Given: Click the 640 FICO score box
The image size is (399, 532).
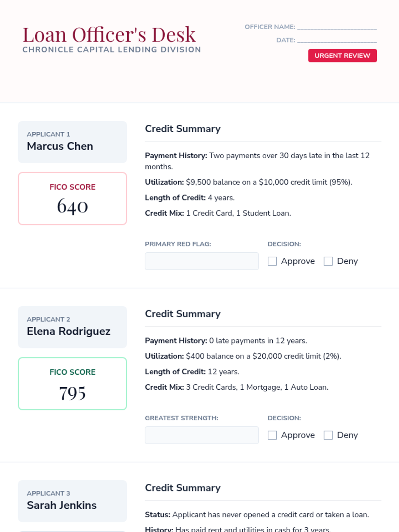Looking at the screenshot, I should [x=72, y=199].
